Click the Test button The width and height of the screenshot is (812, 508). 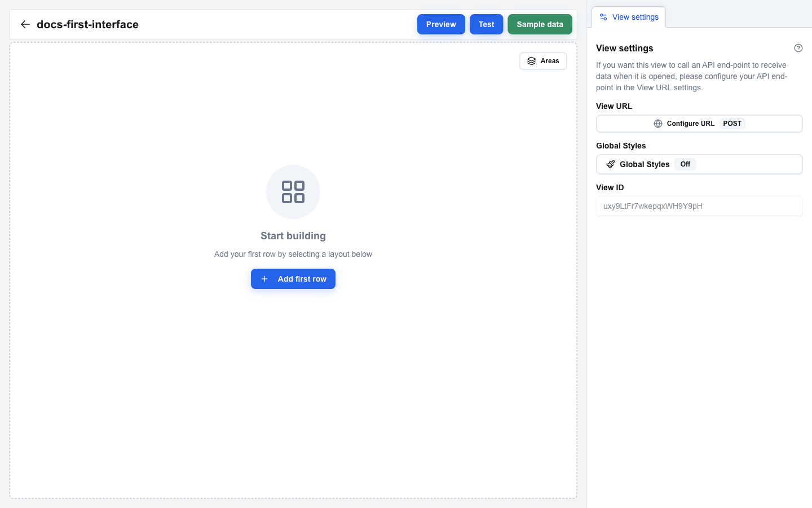coord(486,24)
